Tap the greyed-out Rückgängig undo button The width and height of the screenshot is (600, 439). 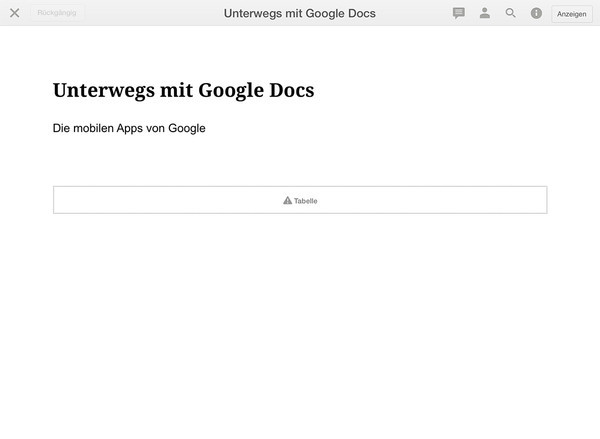click(55, 13)
